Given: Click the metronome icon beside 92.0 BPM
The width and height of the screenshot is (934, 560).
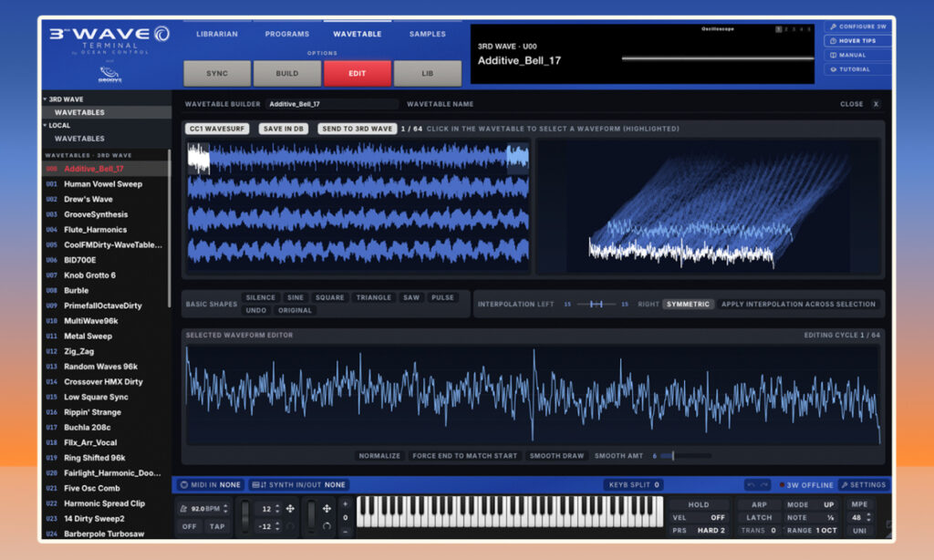Looking at the screenshot, I should coord(182,509).
